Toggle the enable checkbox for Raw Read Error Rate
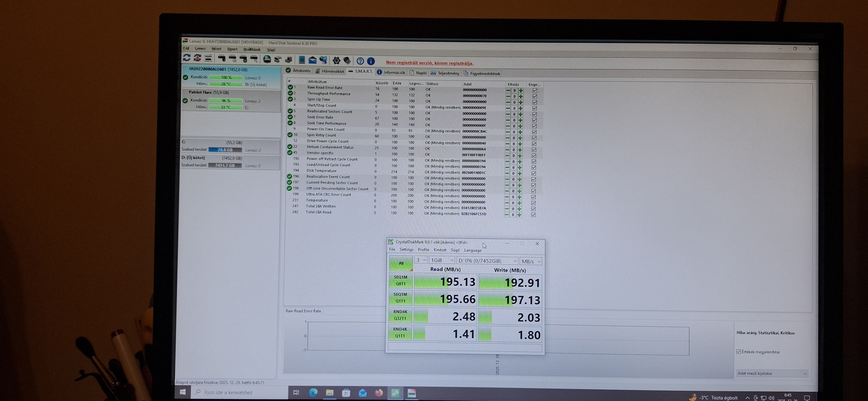The height and width of the screenshot is (401, 868). (x=535, y=90)
